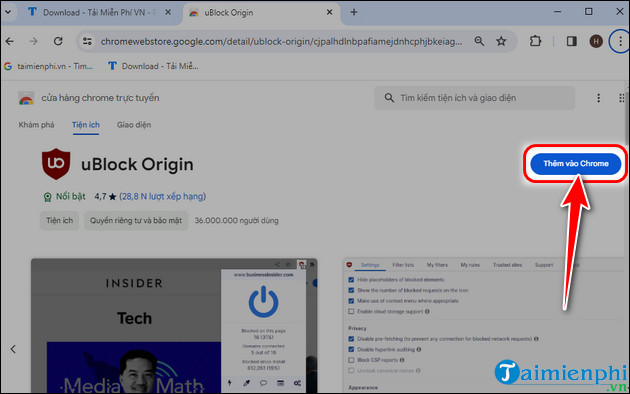The width and height of the screenshot is (630, 394).
Task: Open a new tab with plus button
Action: coord(354,12)
